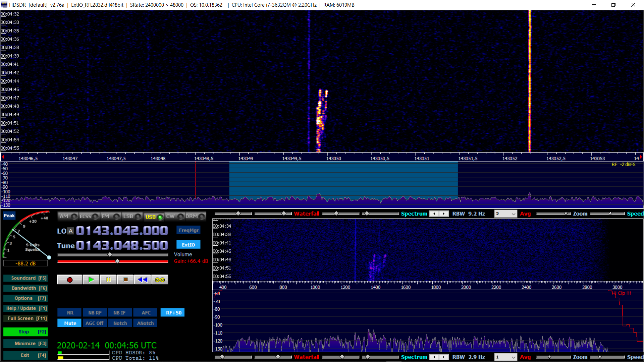Click upper RBW increase right arrow

click(x=444, y=214)
